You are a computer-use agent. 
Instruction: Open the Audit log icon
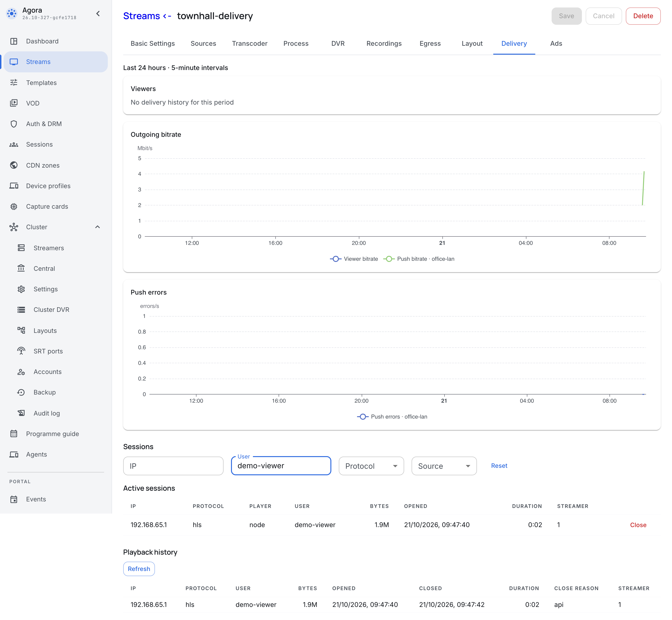(21, 413)
